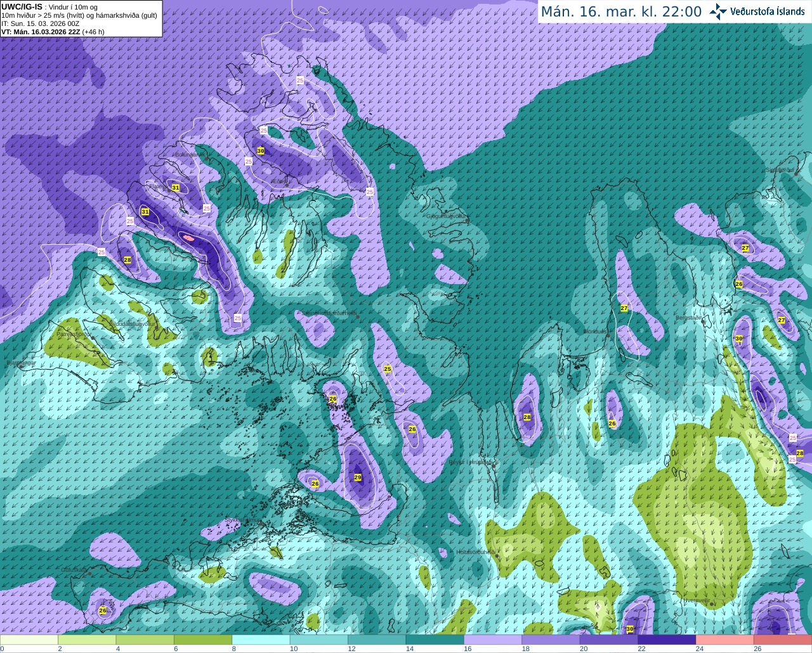Click the Veðurstofa Íslands logo emblem
Image resolution: width=812 pixels, height=653 pixels.
coord(718,11)
